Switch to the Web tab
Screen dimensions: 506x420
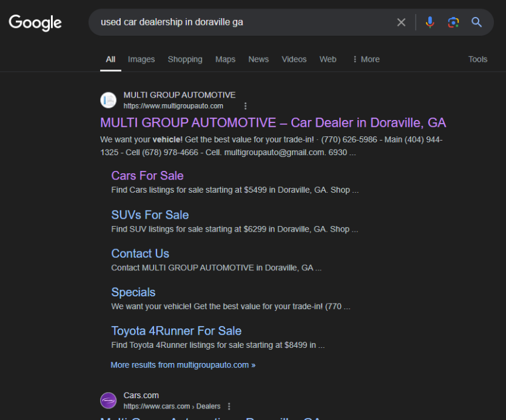[328, 59]
